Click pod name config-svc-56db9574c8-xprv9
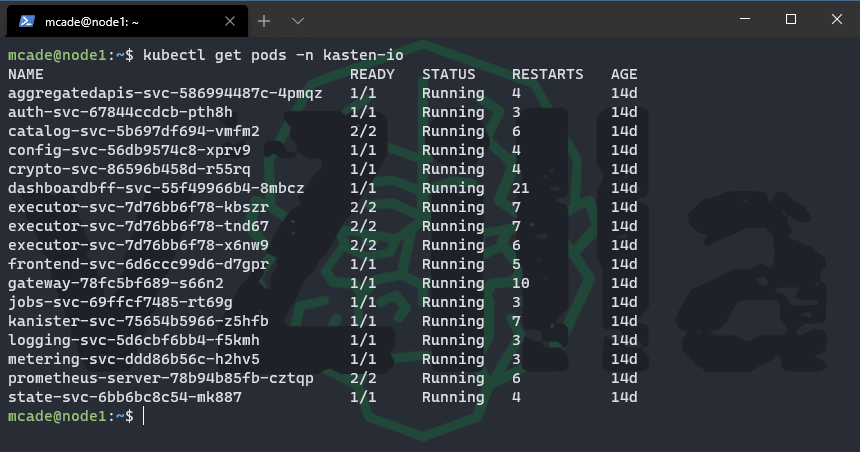The height and width of the screenshot is (452, 860). click(x=129, y=150)
